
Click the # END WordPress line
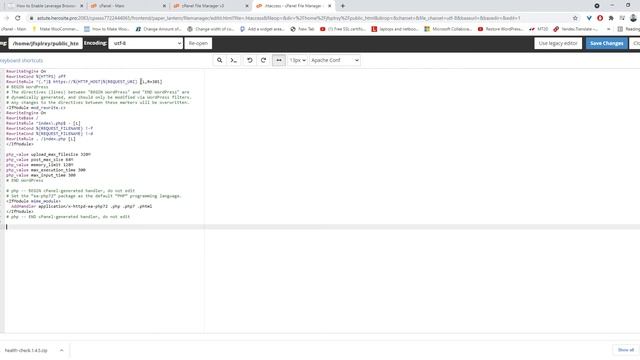click(x=24, y=180)
